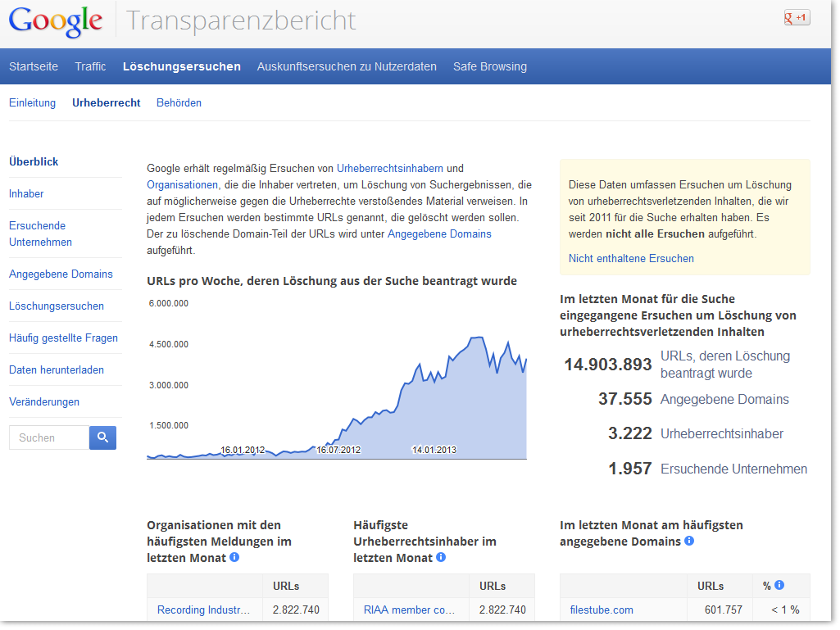Image resolution: width=840 pixels, height=630 pixels.
Task: Click the blue search magnifier button
Action: (x=103, y=437)
